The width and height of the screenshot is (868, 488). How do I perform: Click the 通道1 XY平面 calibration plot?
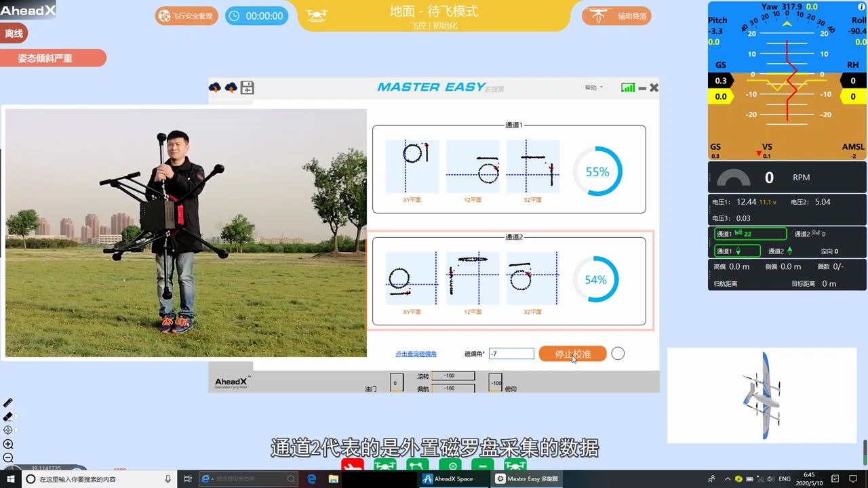pos(412,167)
